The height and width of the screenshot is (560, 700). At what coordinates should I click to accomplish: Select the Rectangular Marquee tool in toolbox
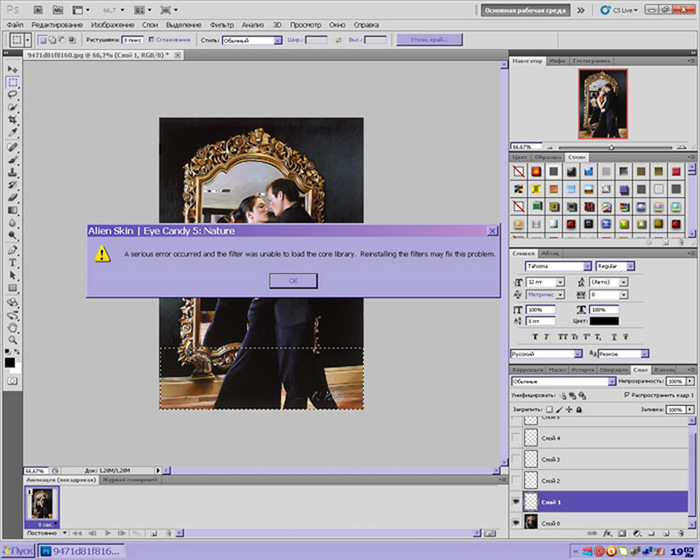12,82
